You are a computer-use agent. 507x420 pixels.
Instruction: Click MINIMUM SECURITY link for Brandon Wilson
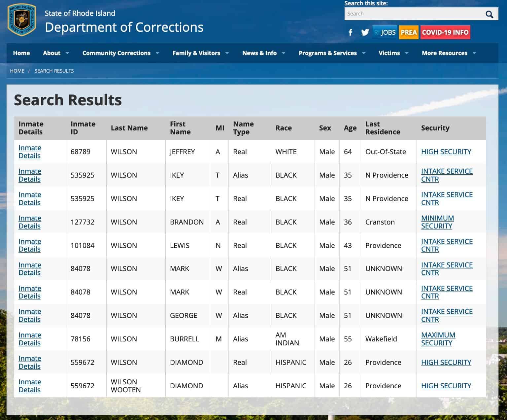point(437,222)
